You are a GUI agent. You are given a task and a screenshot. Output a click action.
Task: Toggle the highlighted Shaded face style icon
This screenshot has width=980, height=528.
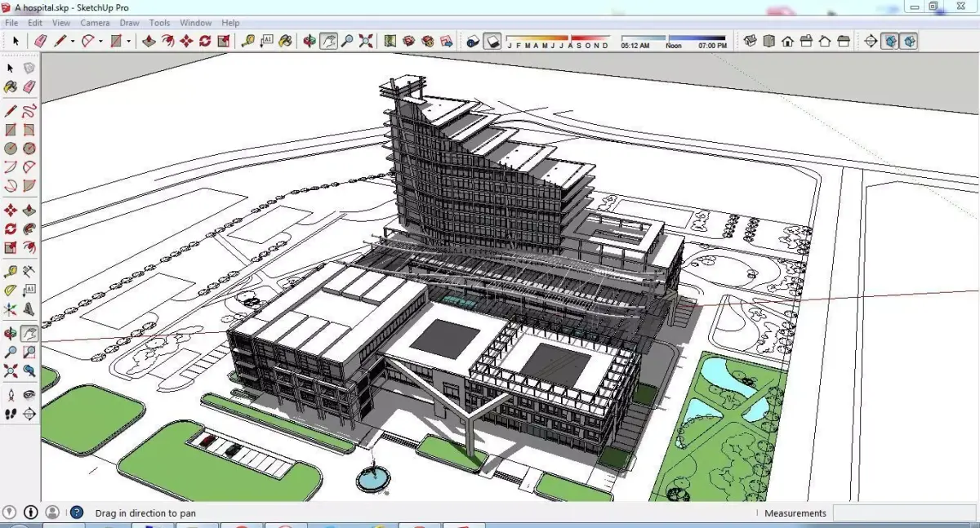pos(890,41)
